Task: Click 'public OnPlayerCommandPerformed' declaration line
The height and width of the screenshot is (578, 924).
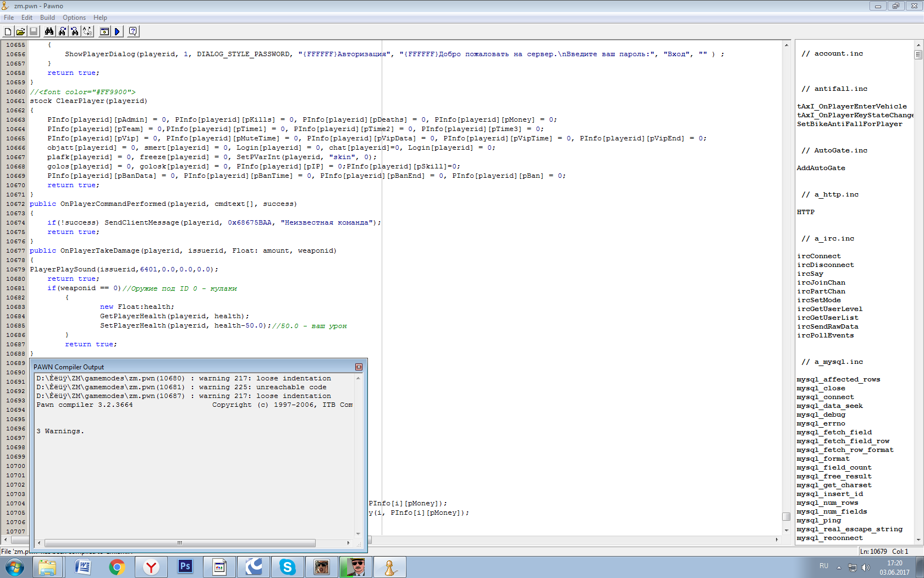Action: click(163, 204)
